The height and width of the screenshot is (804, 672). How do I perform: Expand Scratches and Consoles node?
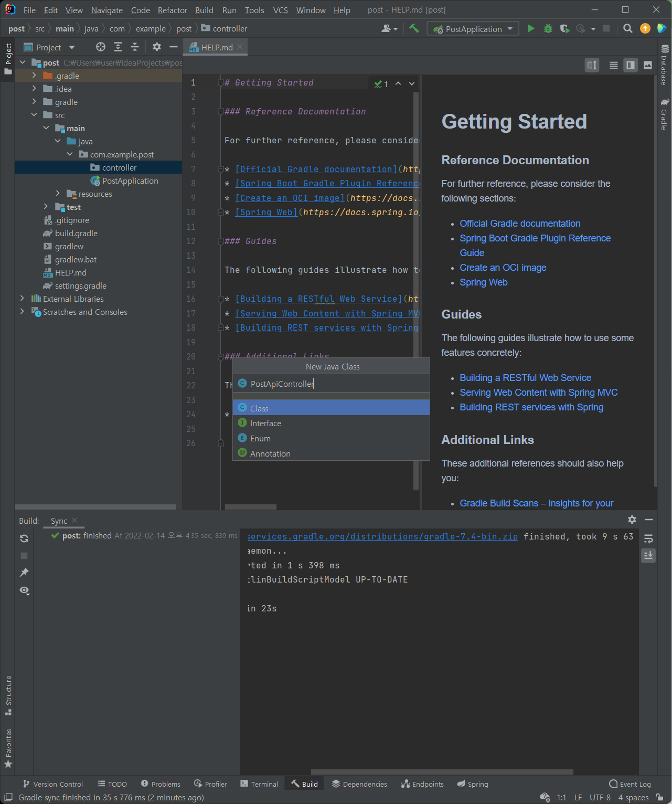(22, 312)
